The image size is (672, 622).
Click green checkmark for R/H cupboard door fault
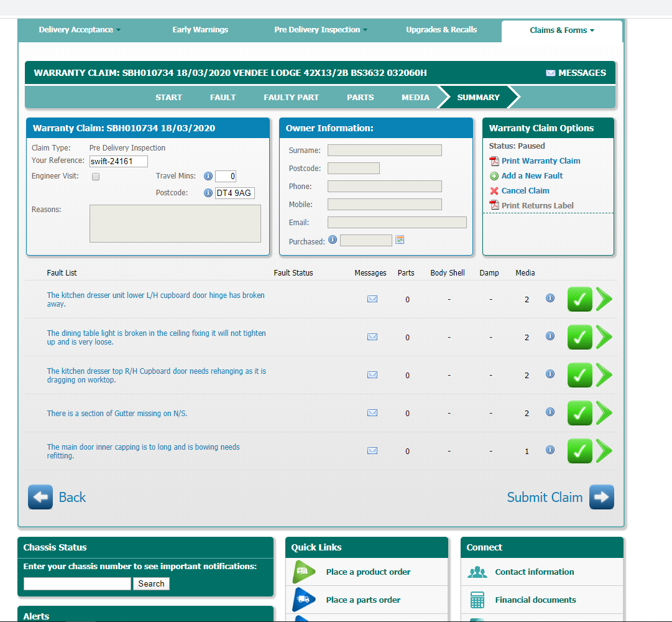point(580,375)
